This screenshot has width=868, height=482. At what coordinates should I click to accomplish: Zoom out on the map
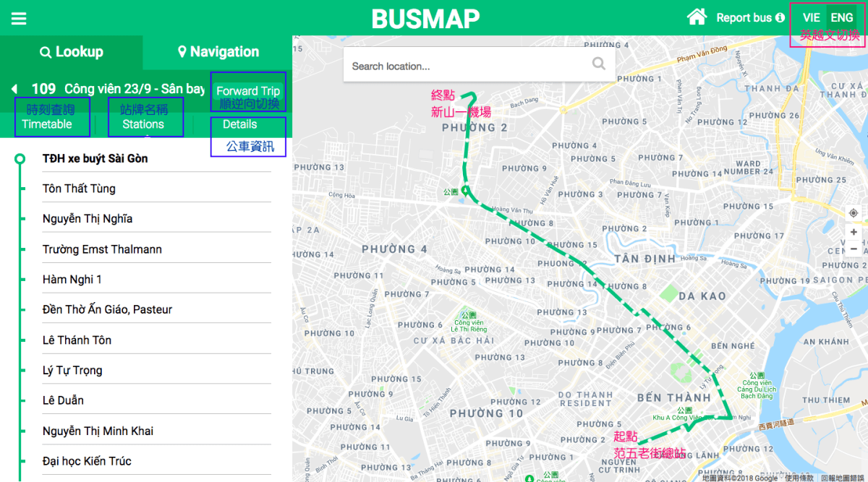point(854,249)
